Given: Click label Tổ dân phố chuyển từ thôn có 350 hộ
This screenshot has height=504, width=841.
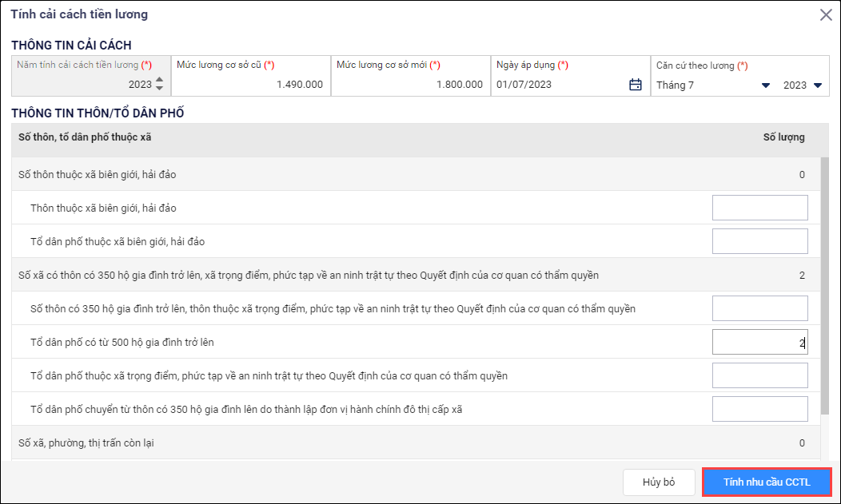Looking at the screenshot, I should (246, 409).
